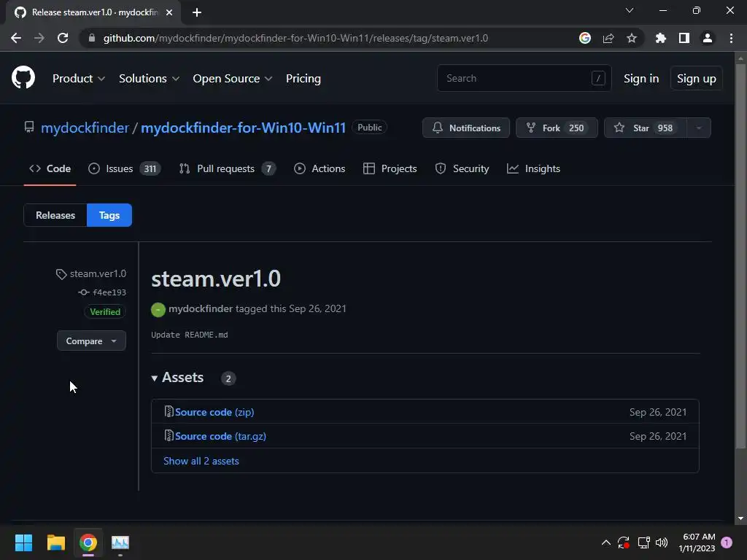The height and width of the screenshot is (560, 747).
Task: Close the Release steam.ver1.0 tab
Action: tap(169, 12)
